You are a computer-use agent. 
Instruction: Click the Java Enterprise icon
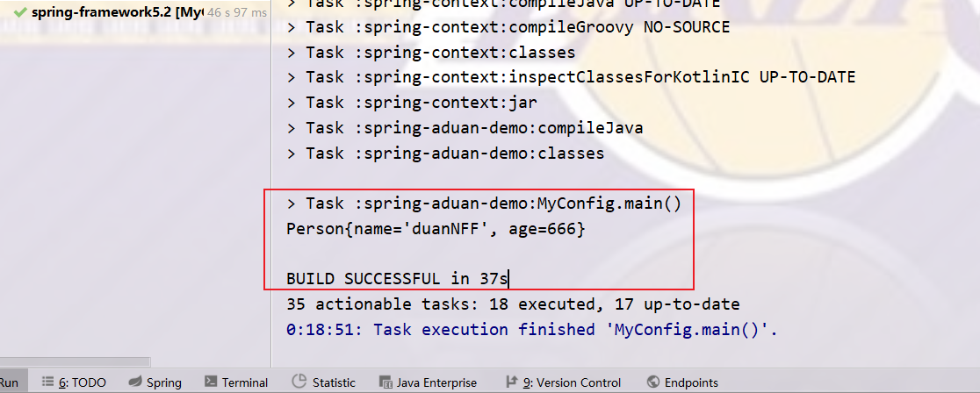point(386,382)
